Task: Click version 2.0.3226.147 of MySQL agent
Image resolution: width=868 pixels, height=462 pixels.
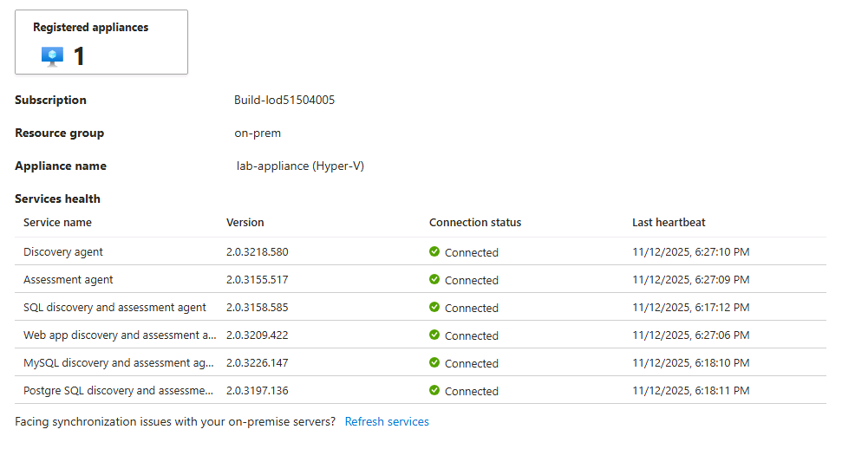Action: pyautogui.click(x=258, y=363)
